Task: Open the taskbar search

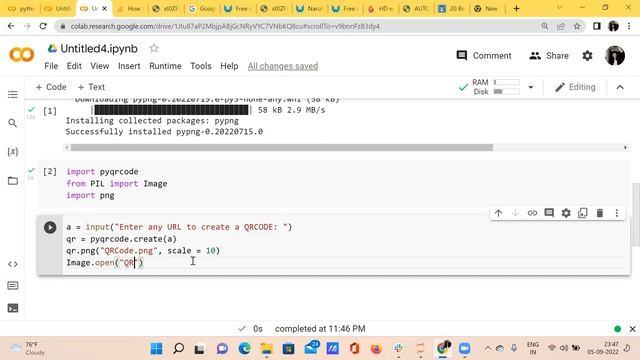Action: 178,349
